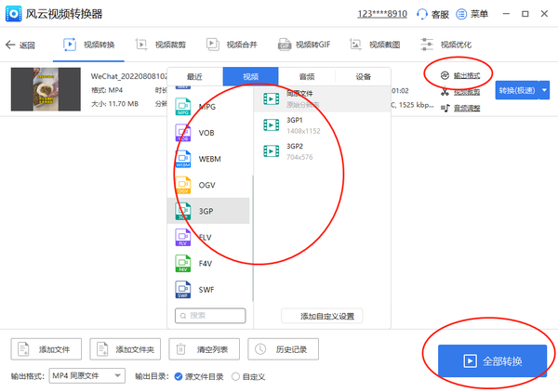Choose the F4V format icon

(183, 264)
